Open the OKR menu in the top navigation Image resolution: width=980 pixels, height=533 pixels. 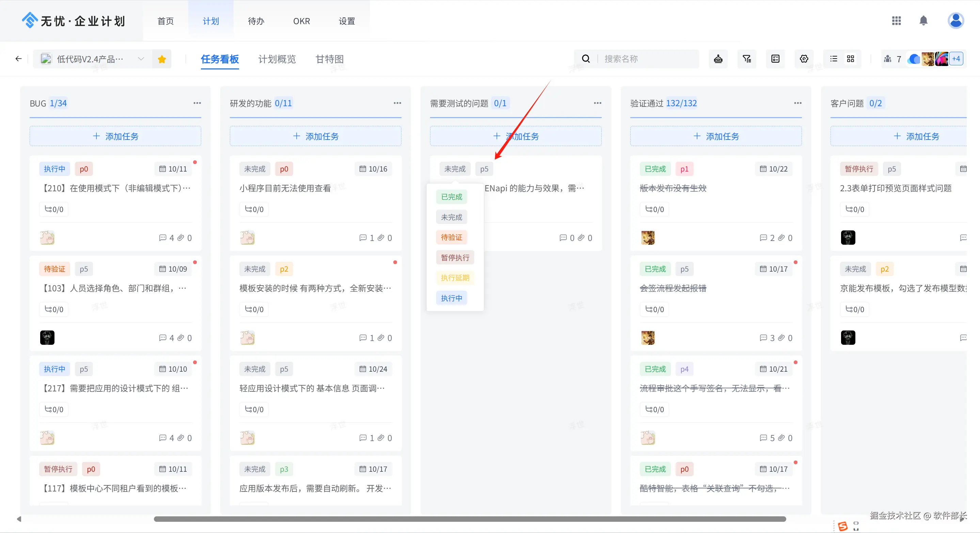[301, 21]
